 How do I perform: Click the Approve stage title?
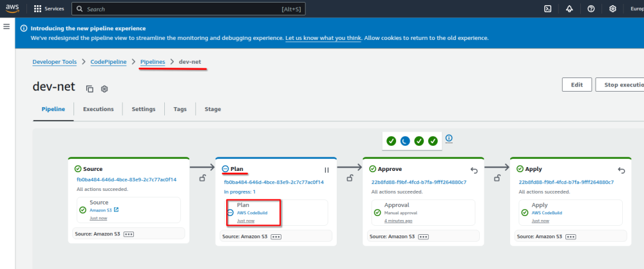[x=390, y=169]
